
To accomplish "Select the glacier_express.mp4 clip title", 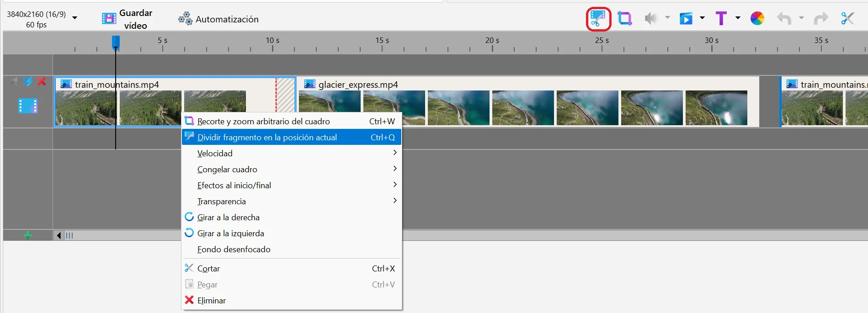I will coord(358,85).
